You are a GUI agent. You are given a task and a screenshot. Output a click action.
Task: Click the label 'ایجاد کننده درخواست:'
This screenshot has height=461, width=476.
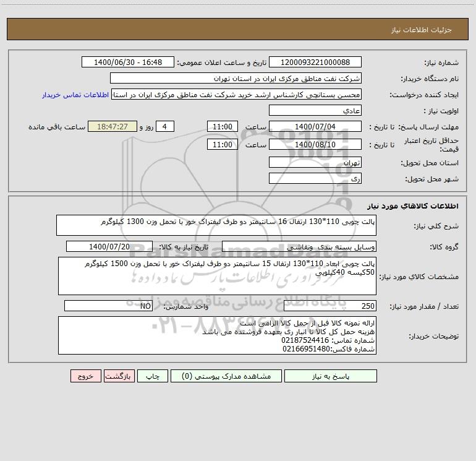pos(424,95)
